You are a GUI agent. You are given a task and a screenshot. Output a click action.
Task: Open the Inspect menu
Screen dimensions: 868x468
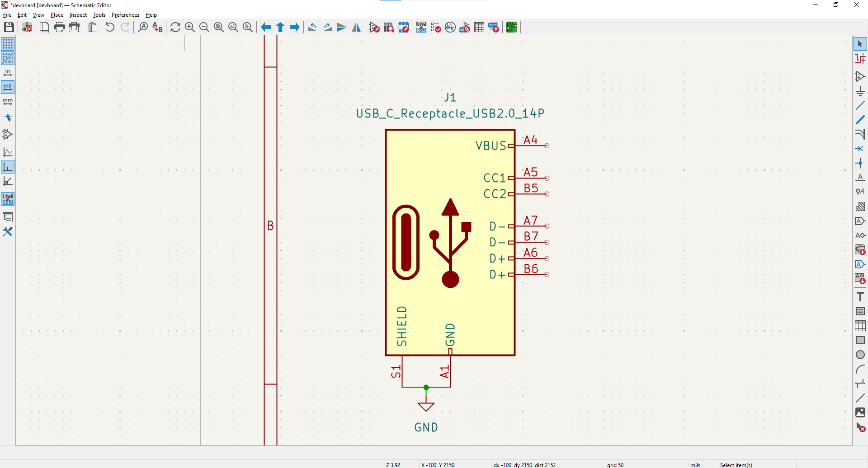78,15
